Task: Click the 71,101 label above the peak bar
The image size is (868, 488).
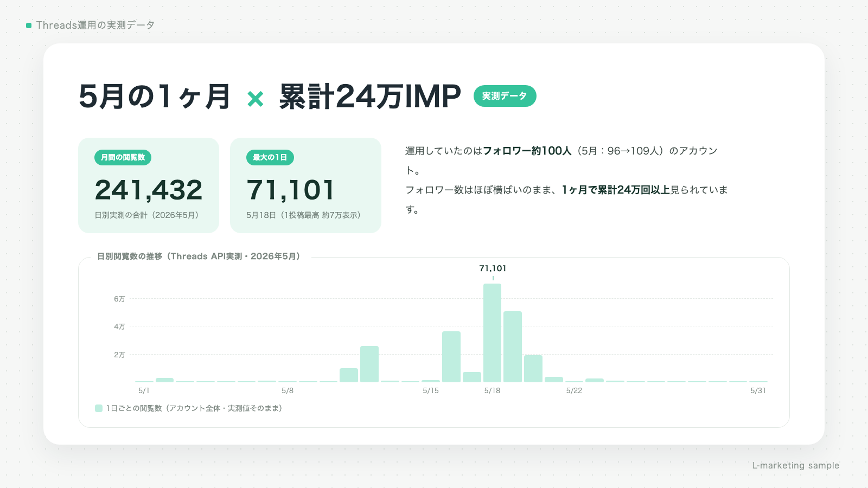Action: (x=493, y=268)
